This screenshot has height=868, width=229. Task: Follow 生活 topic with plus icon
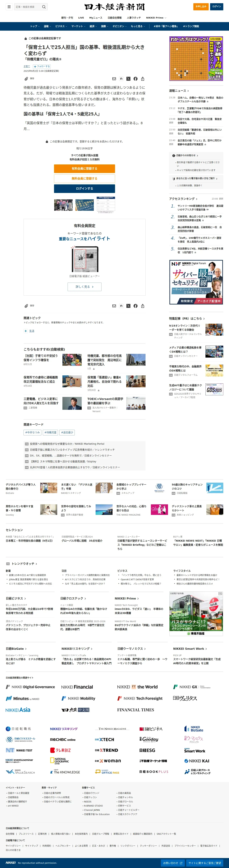(x=26, y=331)
